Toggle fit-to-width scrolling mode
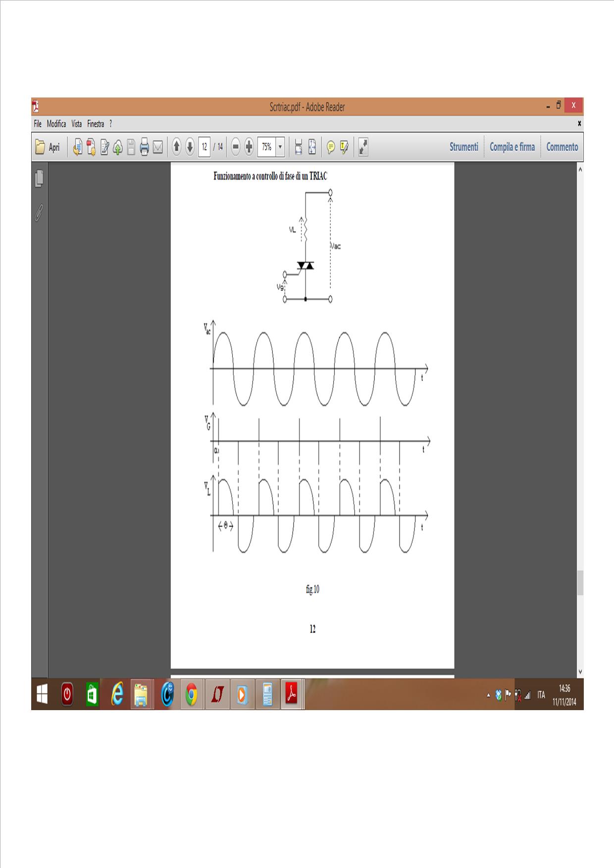Viewport: 614px width, 868px height. pyautogui.click(x=299, y=147)
